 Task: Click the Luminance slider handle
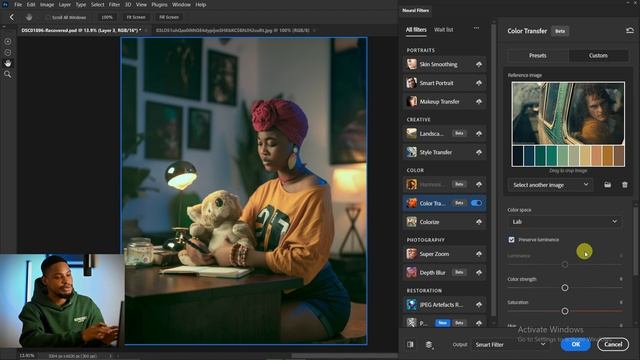[x=564, y=264]
